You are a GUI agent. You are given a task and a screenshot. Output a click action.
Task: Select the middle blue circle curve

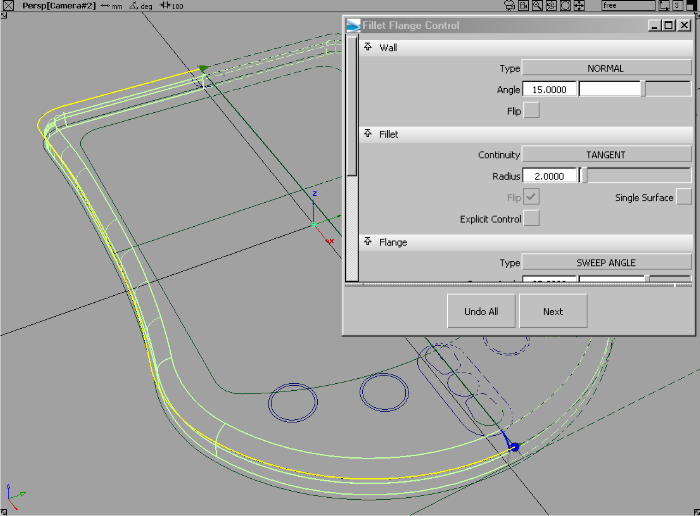384,392
